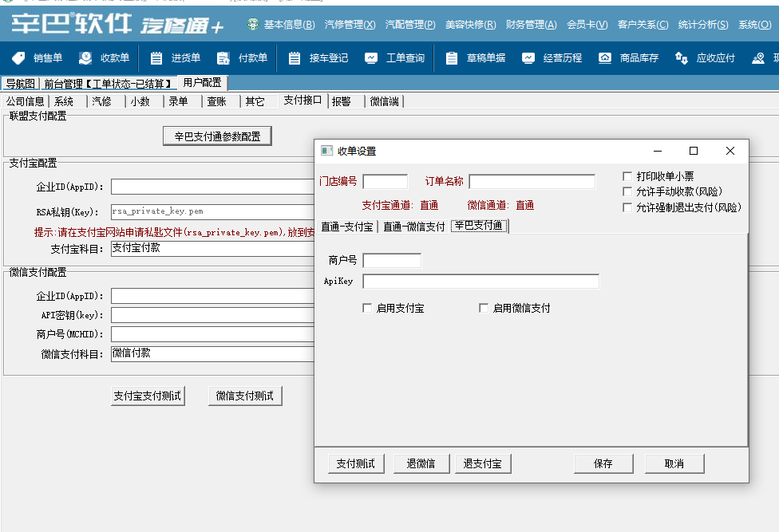The width and height of the screenshot is (779, 532).
Task: Open the 会员卡(V) menu
Action: 587,24
